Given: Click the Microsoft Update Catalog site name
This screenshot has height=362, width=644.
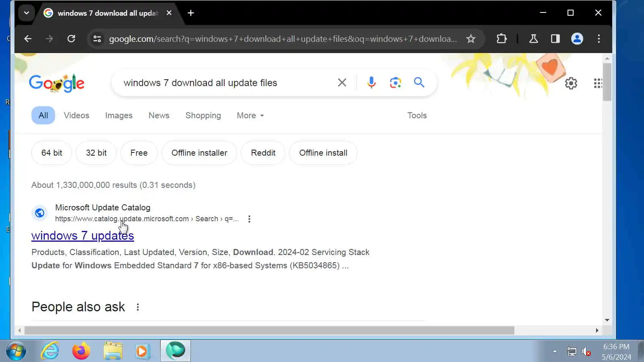Looking at the screenshot, I should tap(103, 208).
